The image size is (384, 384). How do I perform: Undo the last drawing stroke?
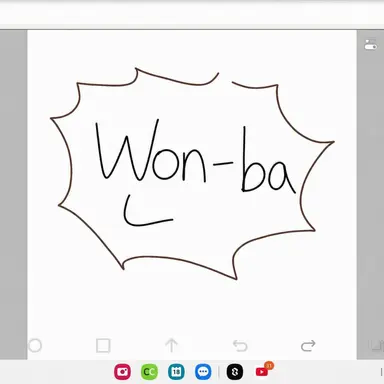pyautogui.click(x=240, y=346)
